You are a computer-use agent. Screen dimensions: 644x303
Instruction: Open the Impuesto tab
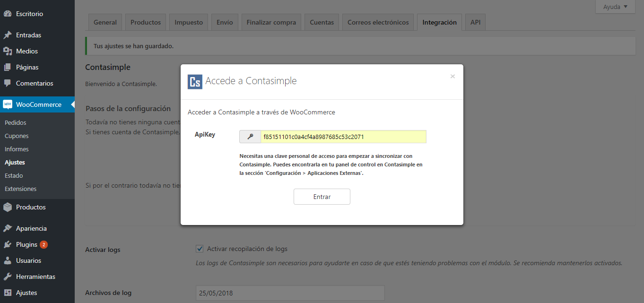point(189,22)
